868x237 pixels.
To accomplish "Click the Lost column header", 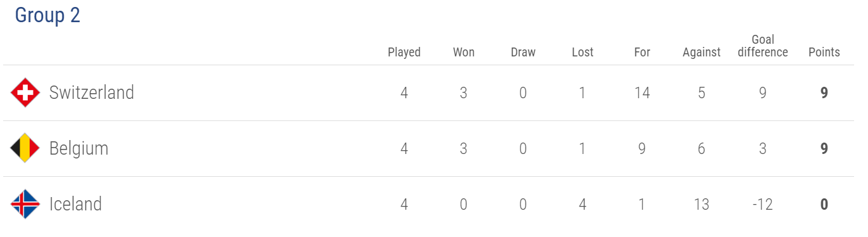I will pyautogui.click(x=583, y=52).
